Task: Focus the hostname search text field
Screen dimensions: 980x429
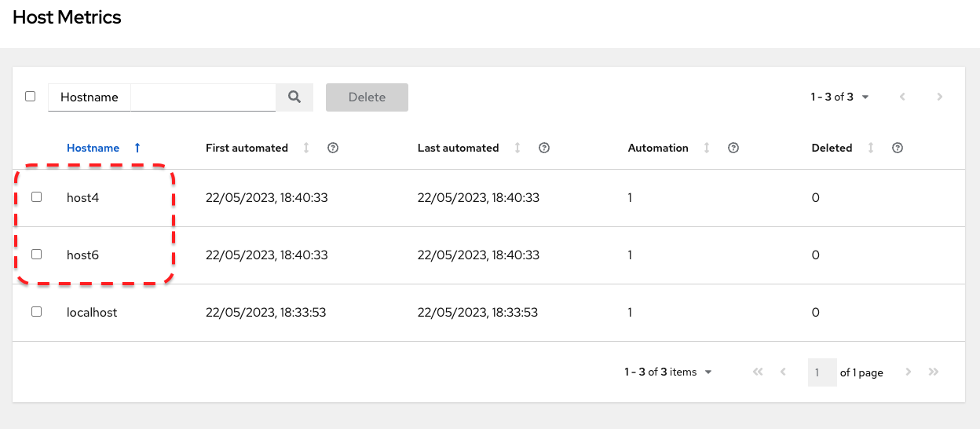Action: (203, 97)
